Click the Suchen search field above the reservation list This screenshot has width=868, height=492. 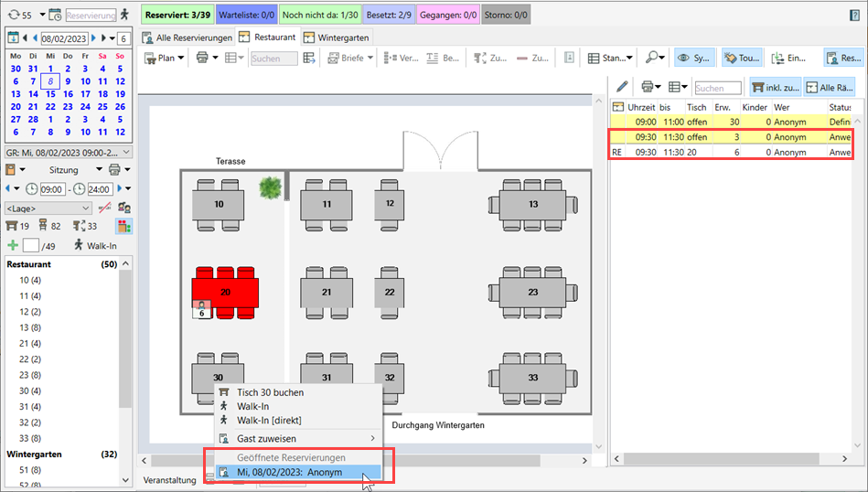click(x=717, y=88)
